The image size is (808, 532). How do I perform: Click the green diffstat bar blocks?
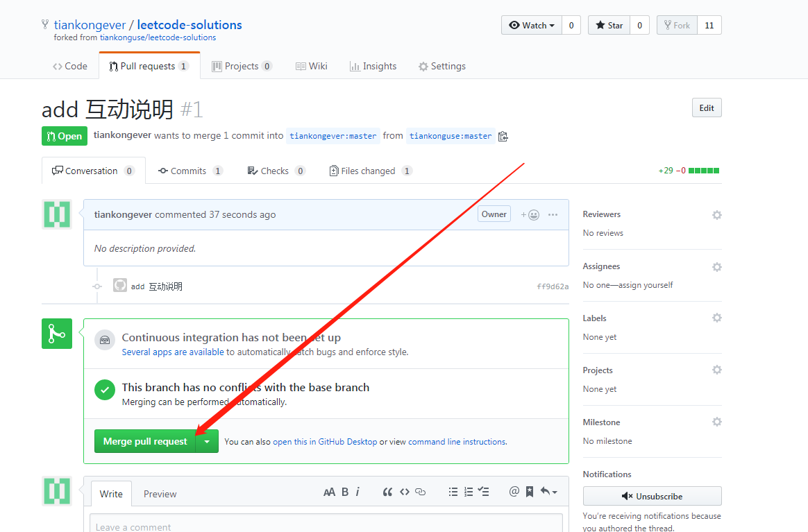704,171
